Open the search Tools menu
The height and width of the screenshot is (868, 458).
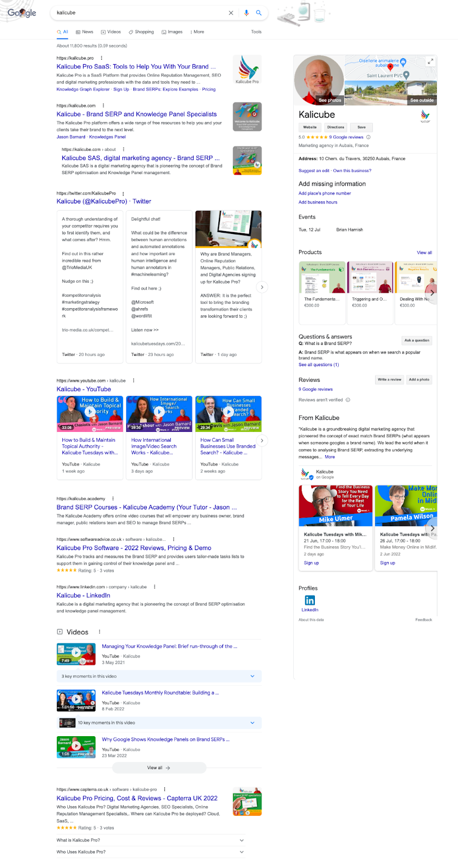[256, 32]
